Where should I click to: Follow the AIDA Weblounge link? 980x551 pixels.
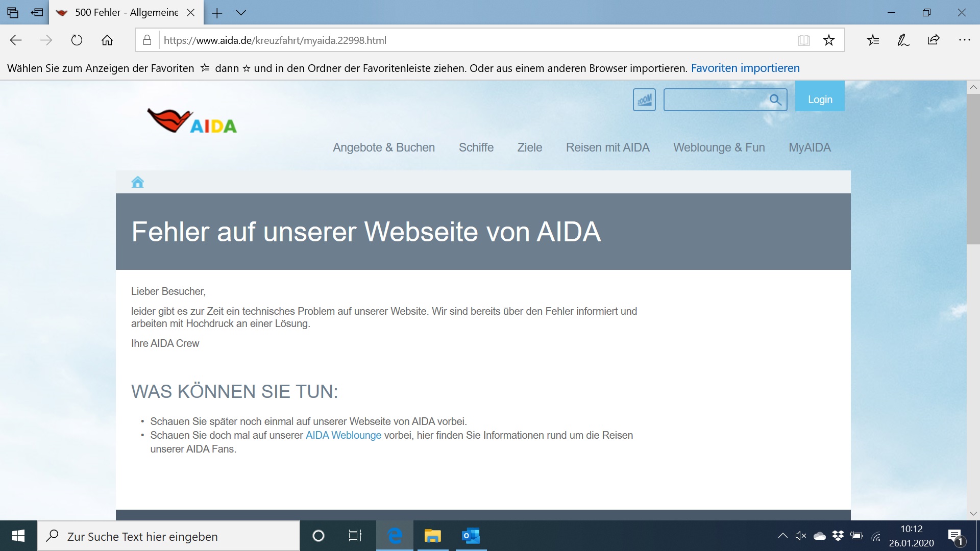[343, 435]
